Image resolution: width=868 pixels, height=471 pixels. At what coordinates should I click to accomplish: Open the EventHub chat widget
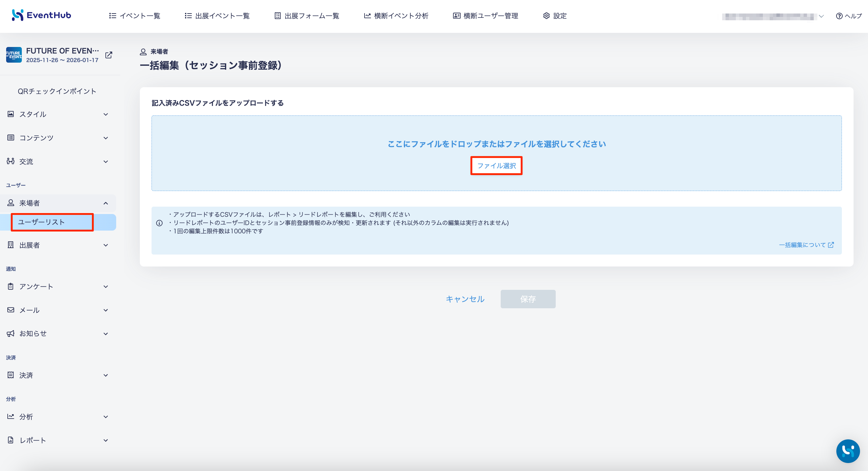(x=848, y=451)
